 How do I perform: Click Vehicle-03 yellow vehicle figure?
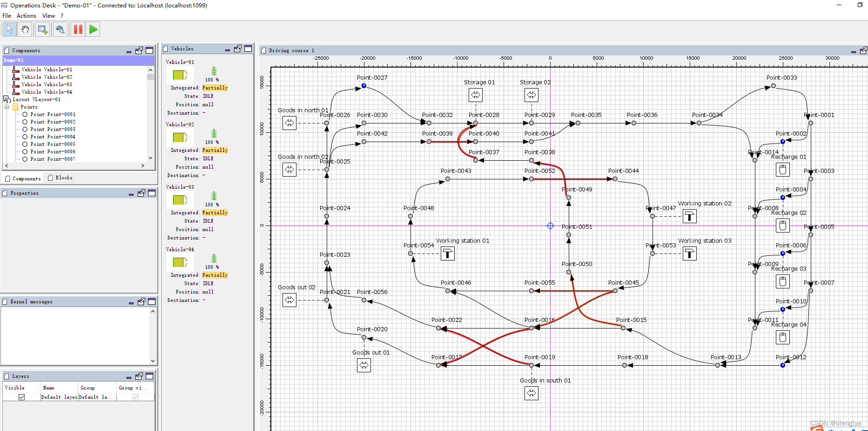point(180,200)
